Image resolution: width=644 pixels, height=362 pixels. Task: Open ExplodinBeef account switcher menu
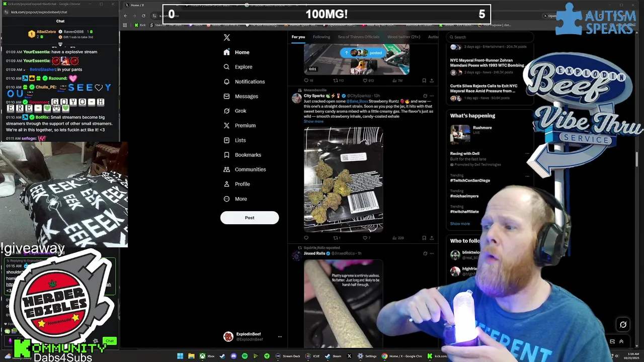click(253, 336)
